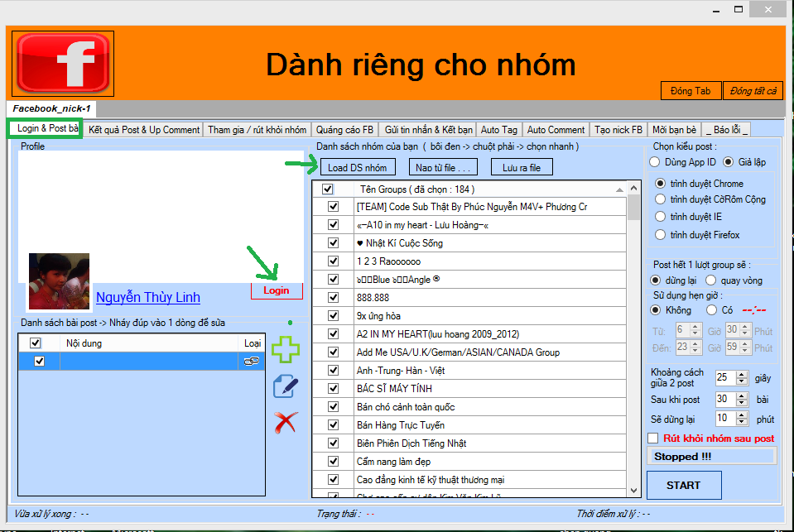Screen dimensions: 794x532
Task: Click the link type icon in post row
Action: [252, 361]
